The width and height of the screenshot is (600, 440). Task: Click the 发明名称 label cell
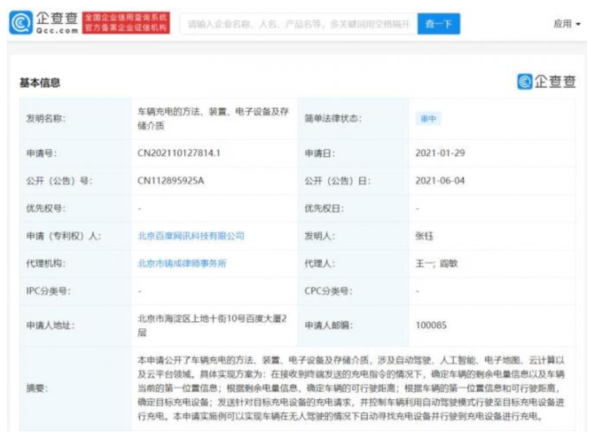tap(75, 119)
